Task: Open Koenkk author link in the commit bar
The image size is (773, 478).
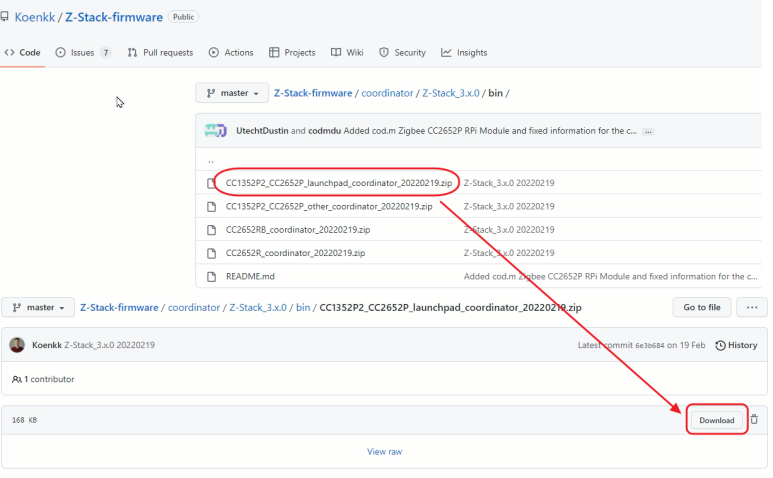Action: coord(47,345)
